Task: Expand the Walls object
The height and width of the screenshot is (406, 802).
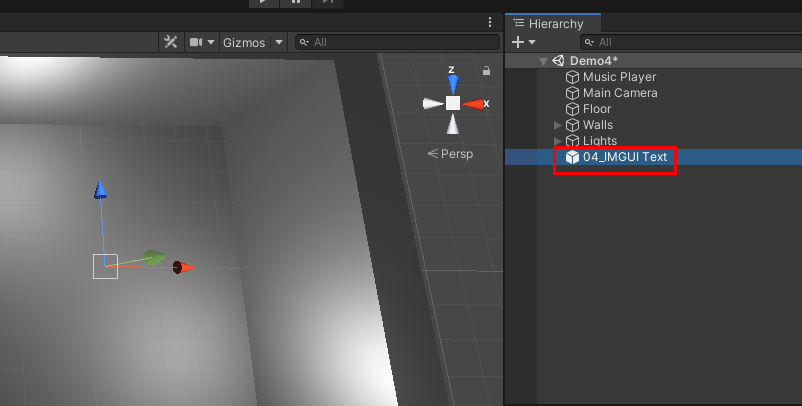Action: (x=558, y=125)
